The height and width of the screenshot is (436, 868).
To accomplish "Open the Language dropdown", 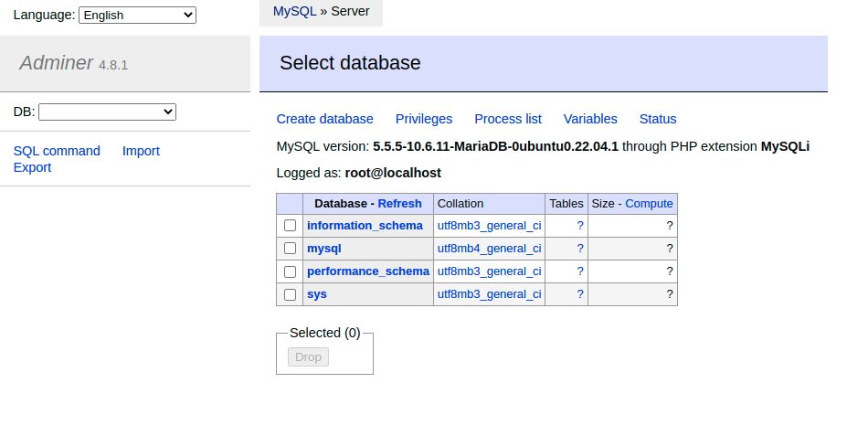I will point(137,15).
